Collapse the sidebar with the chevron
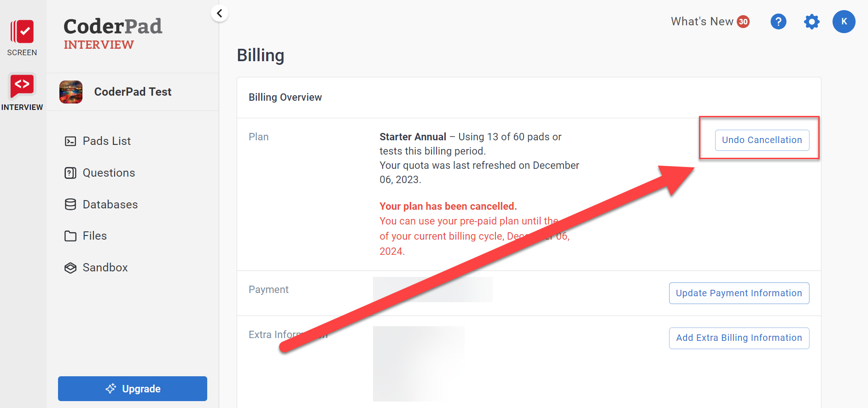 [220, 13]
